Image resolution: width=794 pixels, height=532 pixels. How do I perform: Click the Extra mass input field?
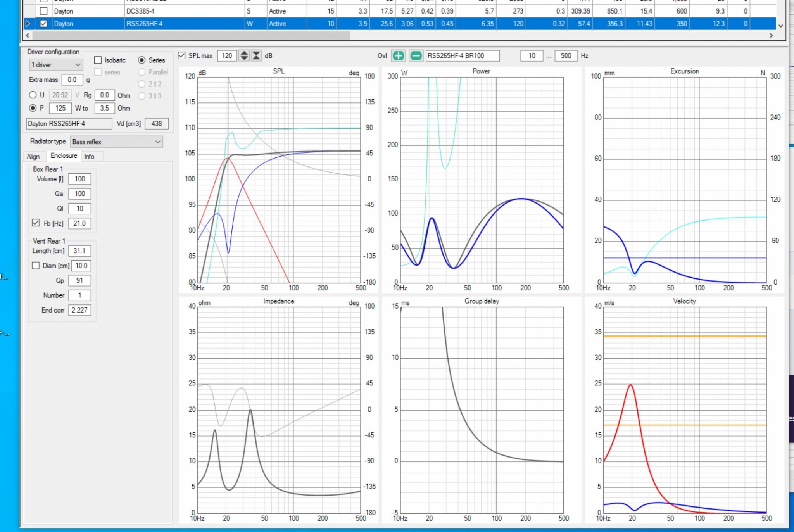click(72, 80)
